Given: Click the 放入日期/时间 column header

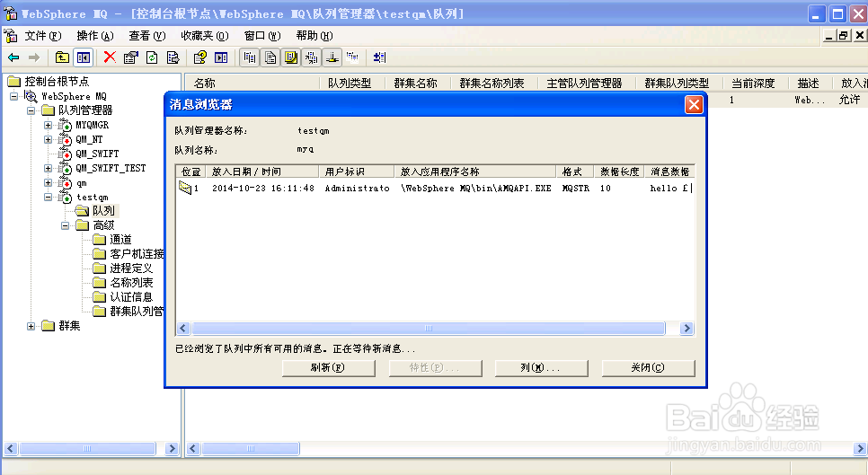Looking at the screenshot, I should pyautogui.click(x=261, y=172).
